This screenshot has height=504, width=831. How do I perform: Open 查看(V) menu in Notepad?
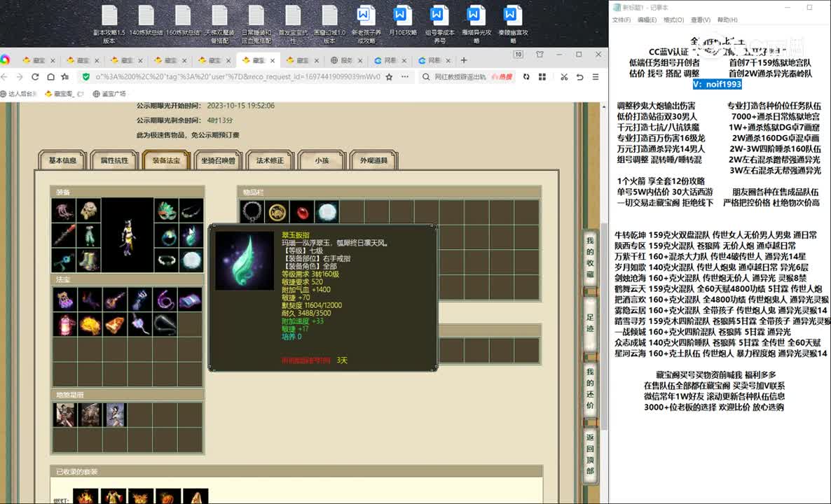[701, 20]
